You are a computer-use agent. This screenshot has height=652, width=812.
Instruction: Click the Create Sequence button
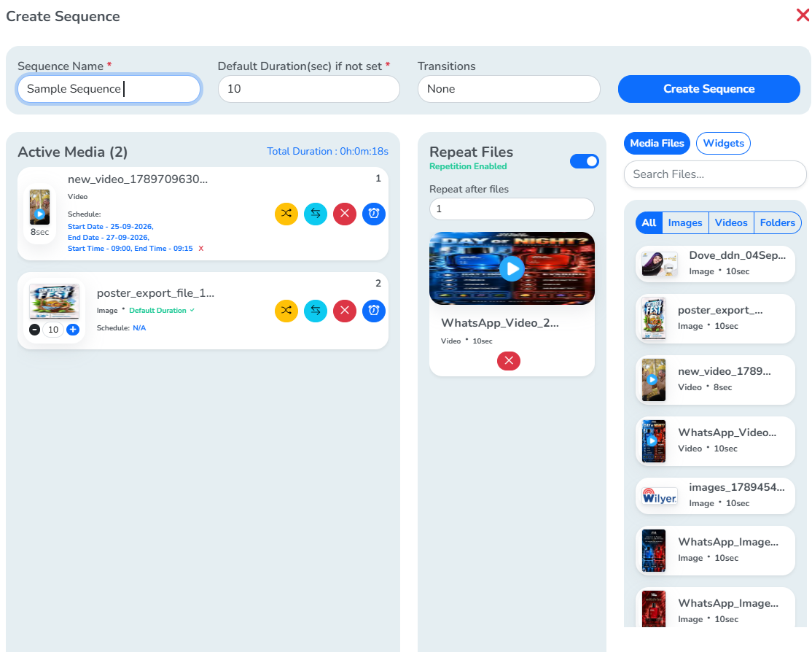pos(709,89)
